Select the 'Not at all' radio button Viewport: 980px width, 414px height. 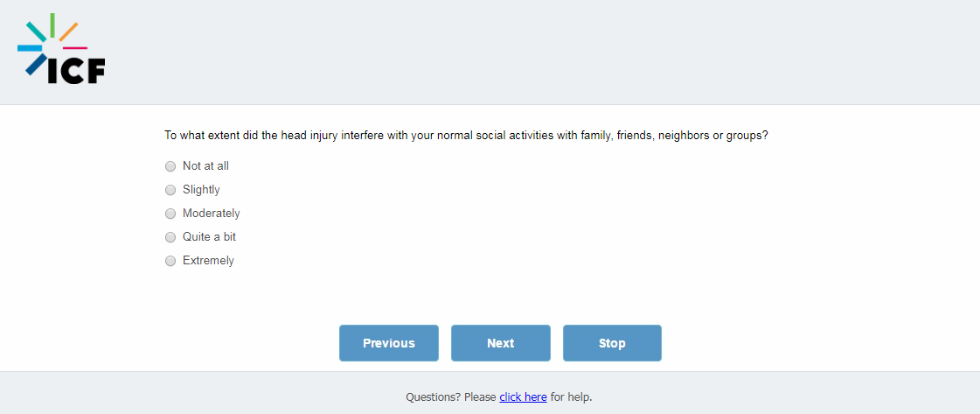[x=170, y=166]
